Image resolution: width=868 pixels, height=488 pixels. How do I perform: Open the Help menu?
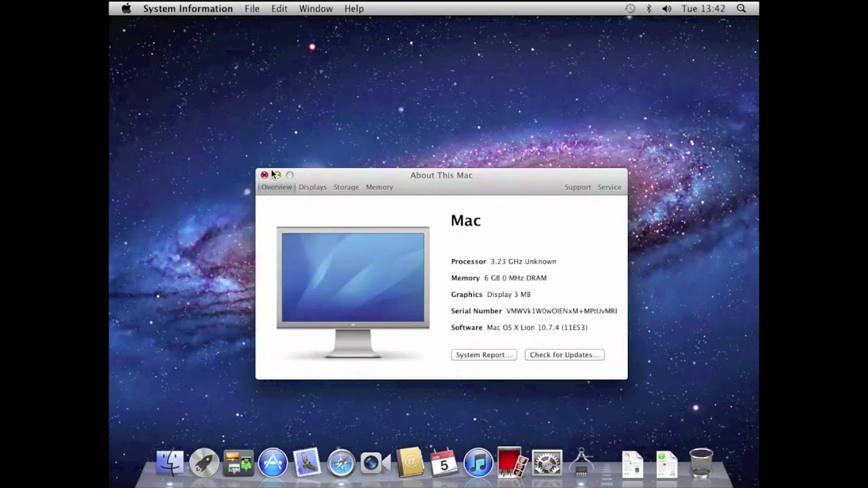(x=354, y=9)
